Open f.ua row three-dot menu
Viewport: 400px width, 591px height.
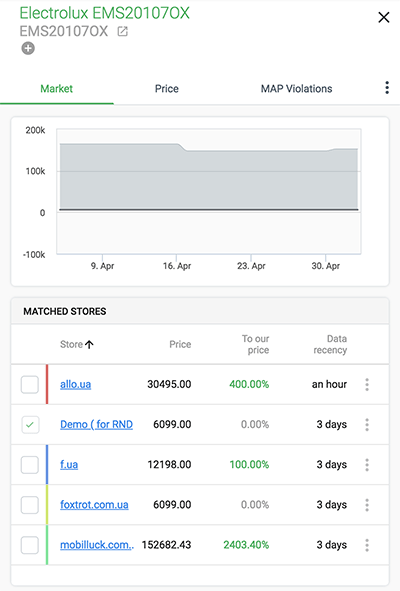(x=367, y=465)
